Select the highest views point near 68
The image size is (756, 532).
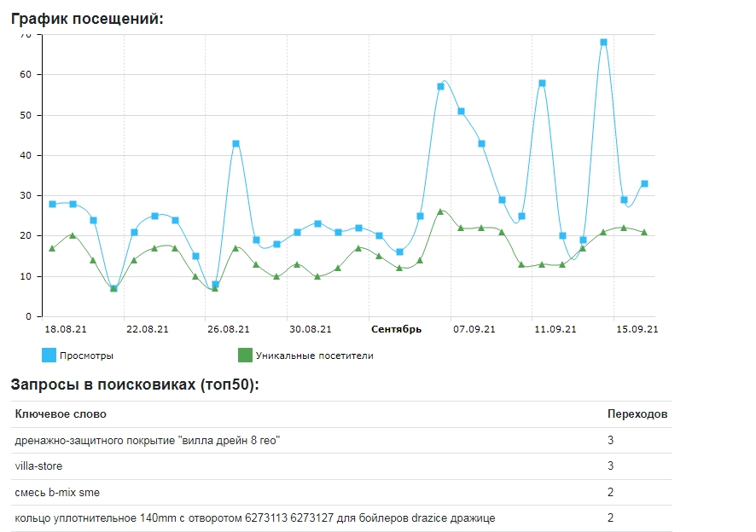(x=603, y=42)
